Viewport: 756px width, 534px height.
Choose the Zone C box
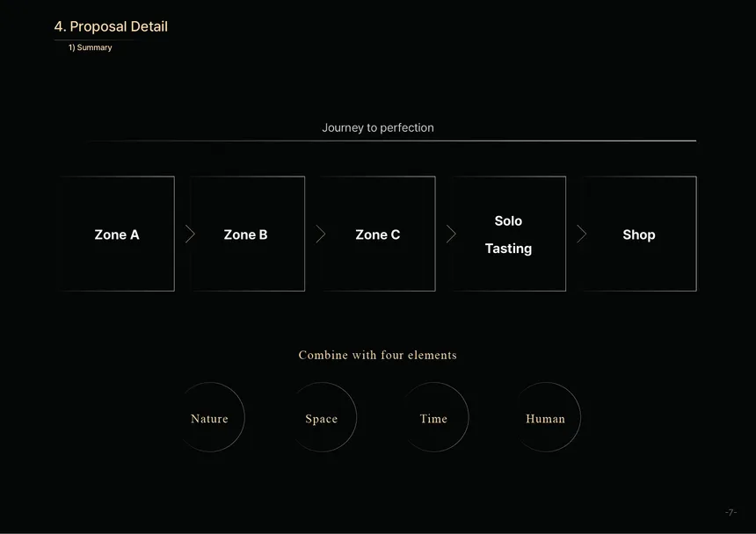pyautogui.click(x=378, y=234)
